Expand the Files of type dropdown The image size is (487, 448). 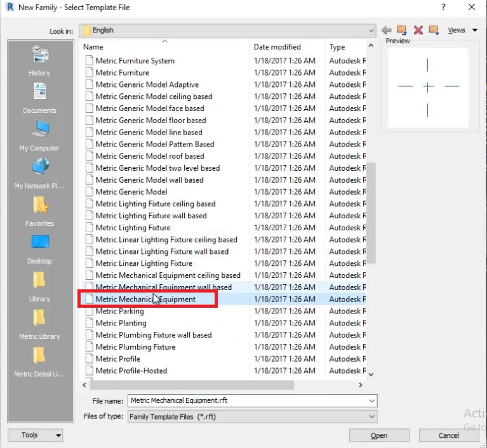coord(372,417)
